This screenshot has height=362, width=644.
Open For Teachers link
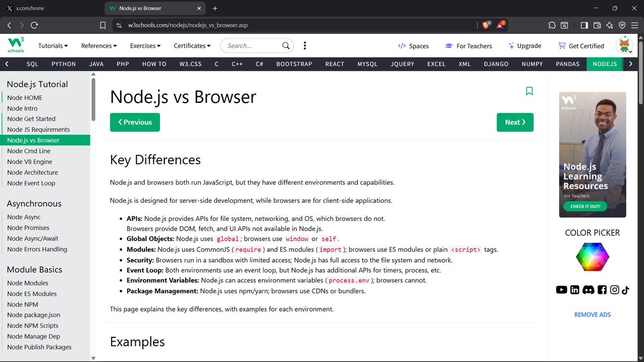(x=469, y=46)
